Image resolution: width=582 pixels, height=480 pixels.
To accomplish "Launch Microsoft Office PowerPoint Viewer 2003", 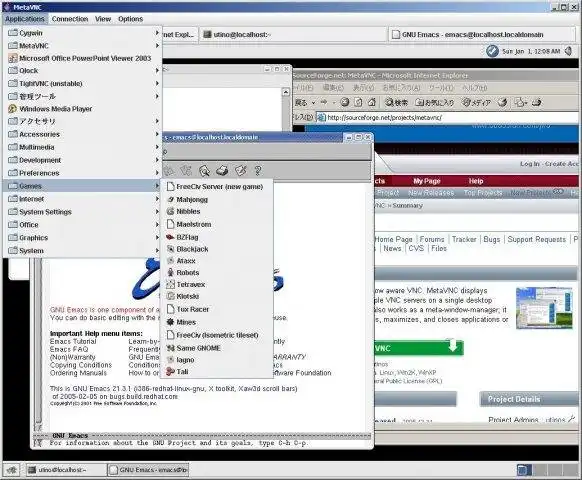I will point(83,58).
